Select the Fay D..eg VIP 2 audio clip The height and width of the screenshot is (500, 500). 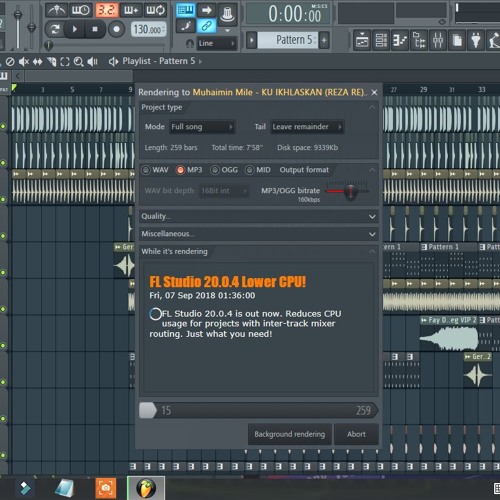(449, 334)
